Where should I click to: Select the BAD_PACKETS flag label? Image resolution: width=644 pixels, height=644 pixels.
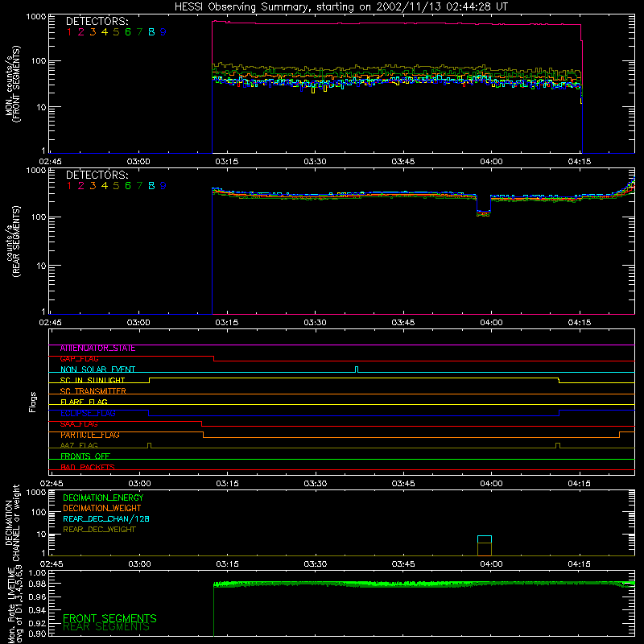[x=88, y=467]
